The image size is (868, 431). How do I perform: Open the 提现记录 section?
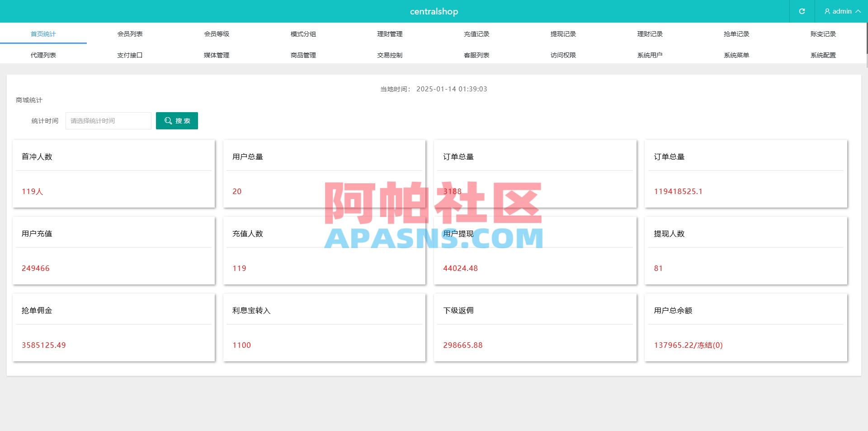pos(563,33)
